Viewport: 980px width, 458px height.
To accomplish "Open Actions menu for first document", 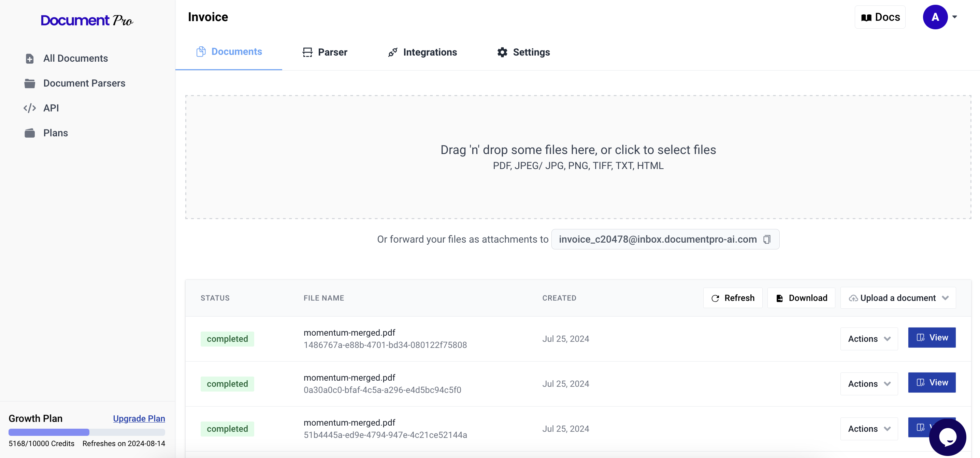I will [x=869, y=339].
